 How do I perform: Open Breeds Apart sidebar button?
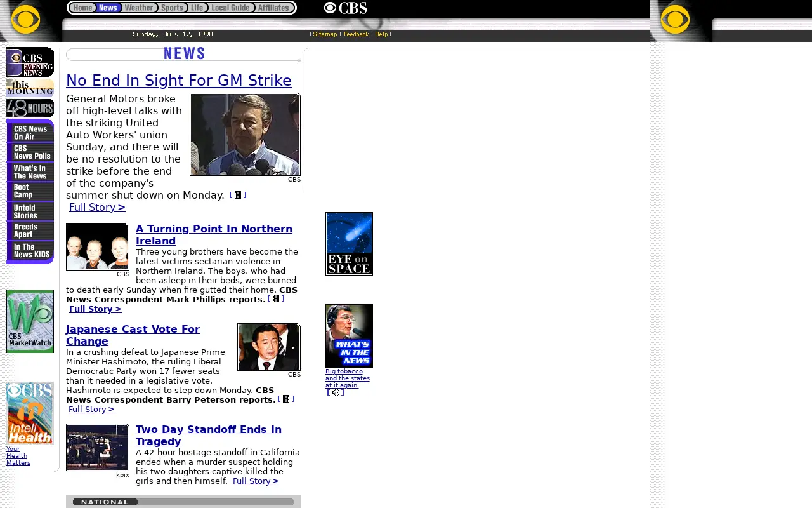[x=30, y=231]
